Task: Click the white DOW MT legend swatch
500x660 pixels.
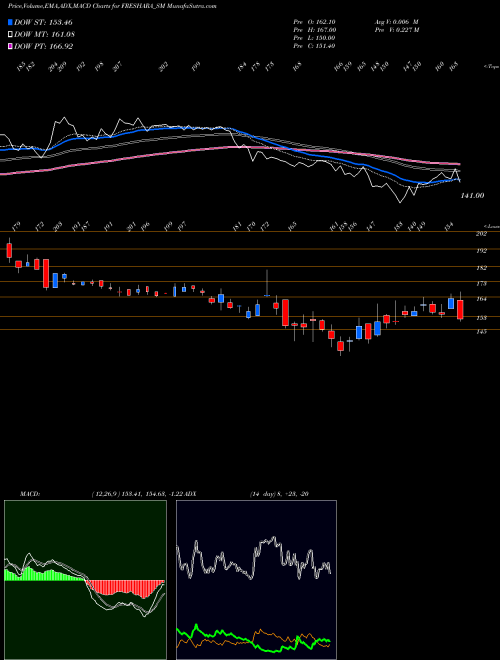Action: coord(10,35)
